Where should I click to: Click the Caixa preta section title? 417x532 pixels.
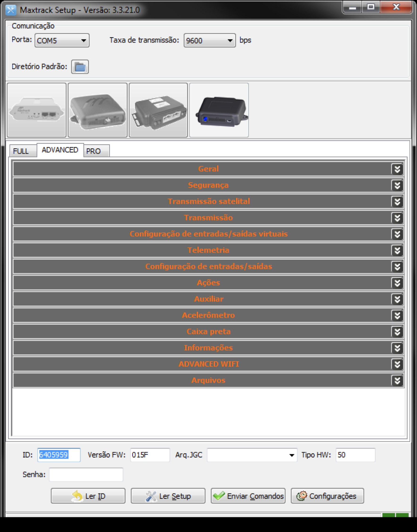[208, 332]
